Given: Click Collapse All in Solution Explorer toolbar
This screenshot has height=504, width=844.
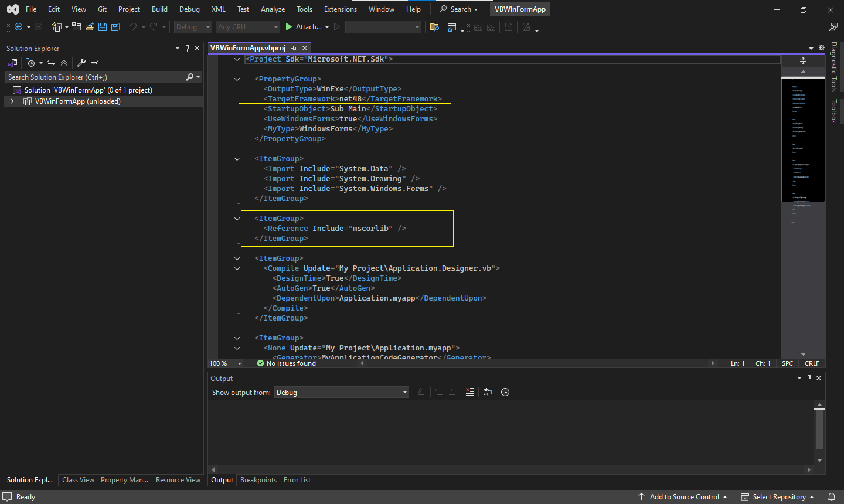Looking at the screenshot, I should pos(64,63).
